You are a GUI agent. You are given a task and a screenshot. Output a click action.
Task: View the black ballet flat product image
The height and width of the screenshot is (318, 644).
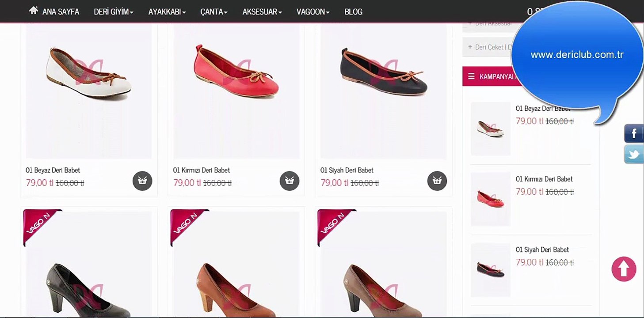click(x=384, y=91)
